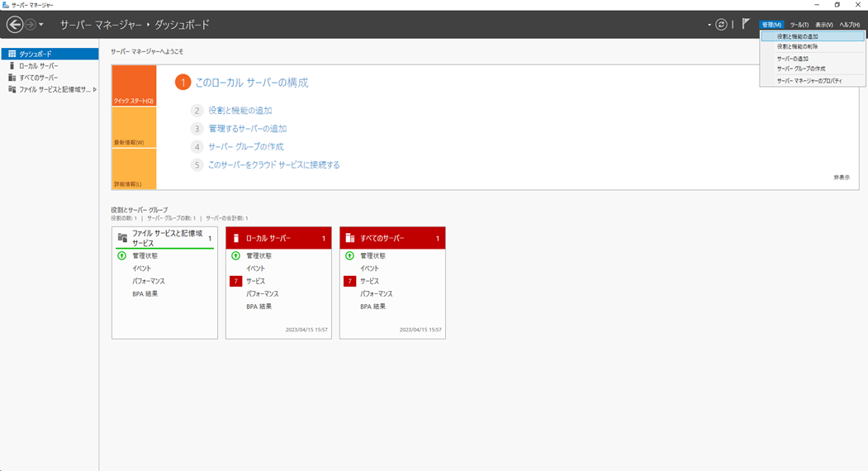Click the back navigation arrow button
The image size is (868, 471).
14,25
